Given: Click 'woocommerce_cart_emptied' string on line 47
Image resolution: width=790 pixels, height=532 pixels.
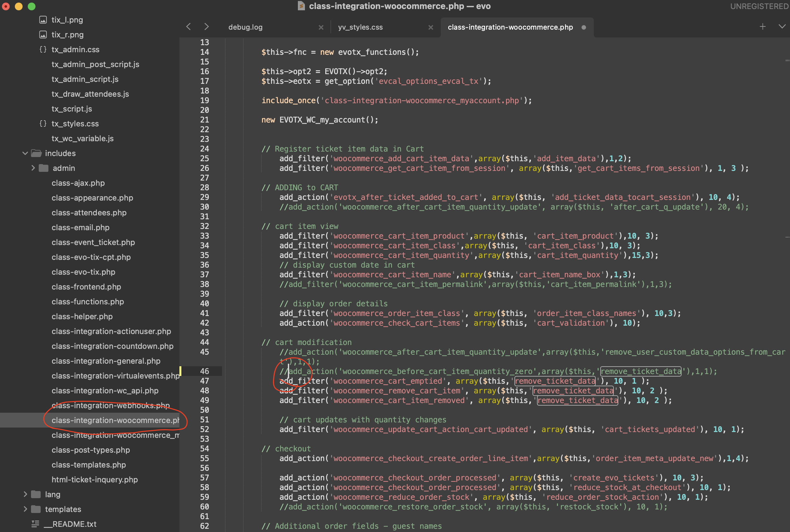Looking at the screenshot, I should tap(388, 381).
